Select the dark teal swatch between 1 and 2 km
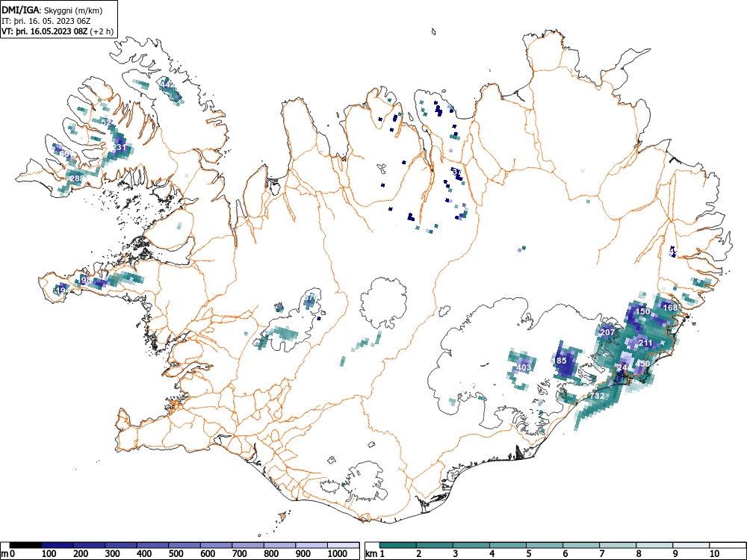Viewport: 747px width, 560px height. 398,545
